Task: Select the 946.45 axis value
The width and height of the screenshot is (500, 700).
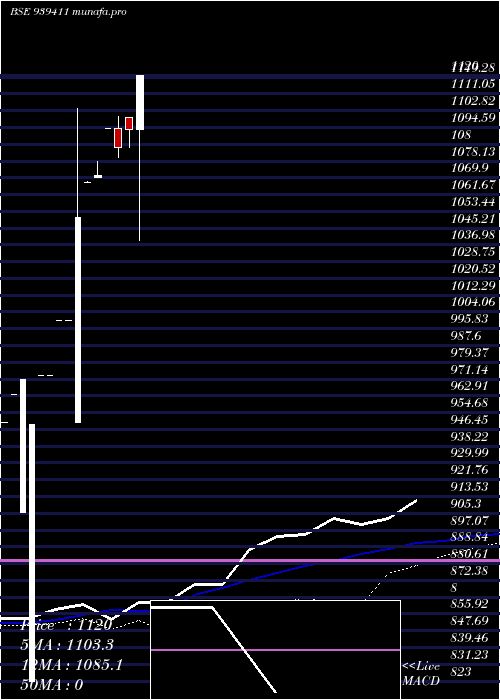Action: (470, 420)
